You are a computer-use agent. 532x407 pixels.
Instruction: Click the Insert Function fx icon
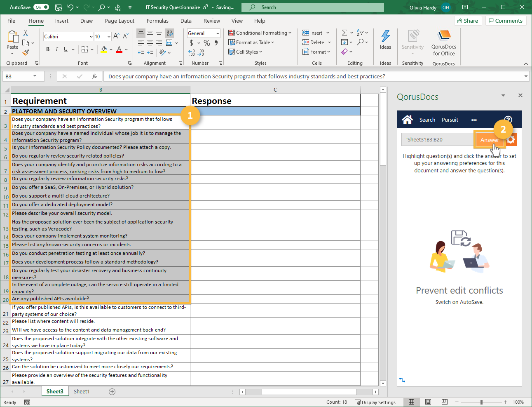(94, 76)
